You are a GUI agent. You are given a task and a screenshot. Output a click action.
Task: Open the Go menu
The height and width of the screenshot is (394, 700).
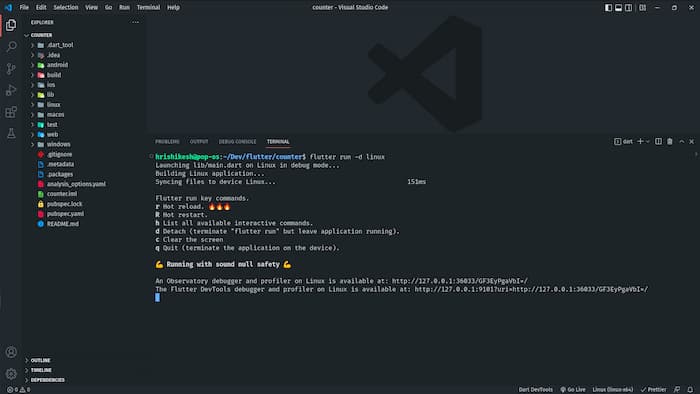(x=108, y=8)
